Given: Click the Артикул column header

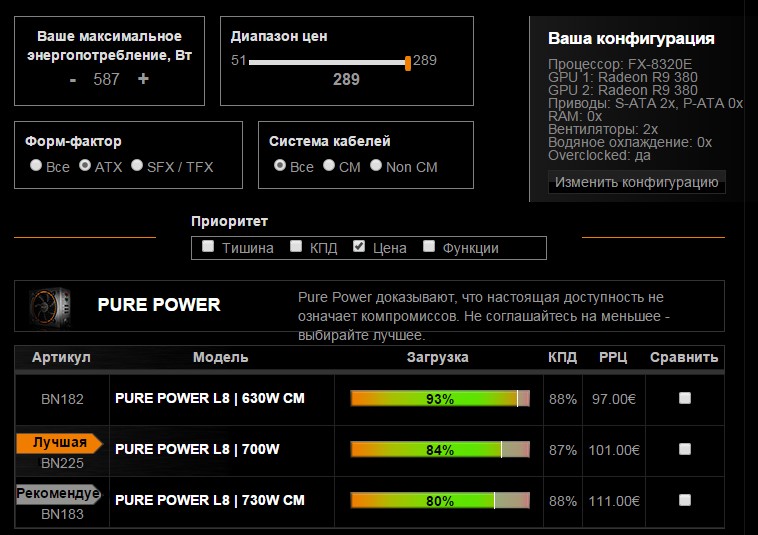Looking at the screenshot, I should (61, 357).
